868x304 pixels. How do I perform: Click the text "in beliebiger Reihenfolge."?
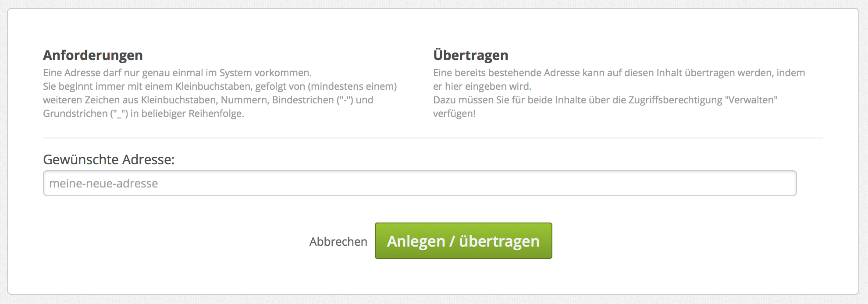coord(187,113)
